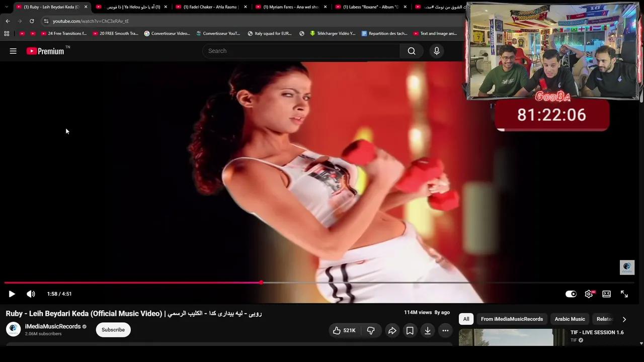Open Text and Image ani... bookmark

(x=435, y=34)
